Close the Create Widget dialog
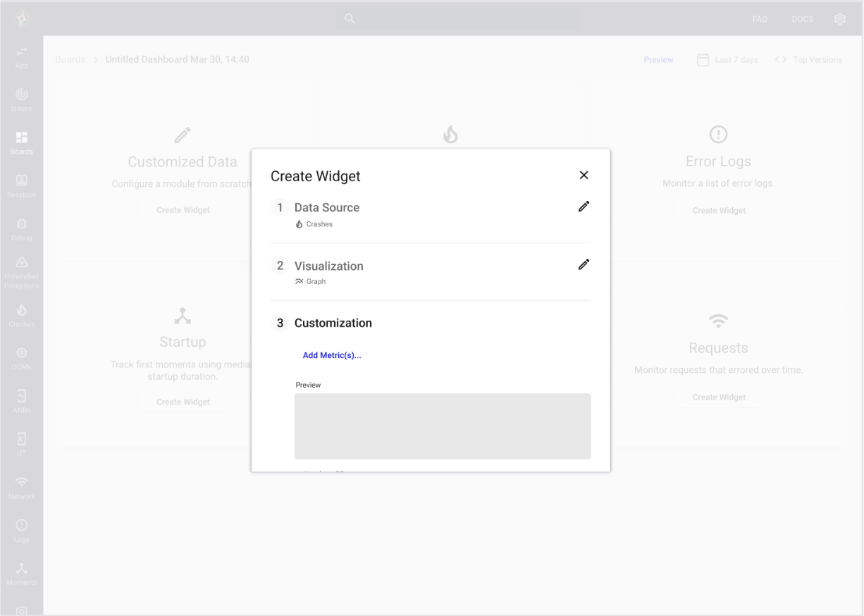 tap(584, 175)
